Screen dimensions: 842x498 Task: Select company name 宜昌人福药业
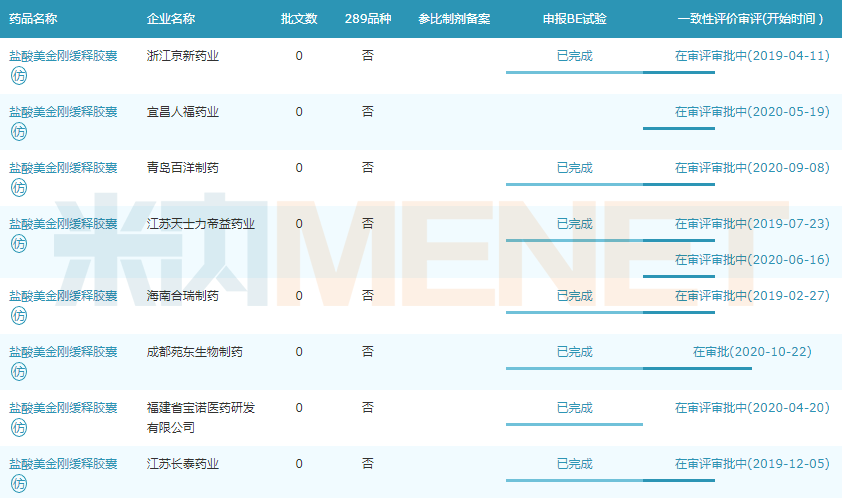tap(183, 112)
